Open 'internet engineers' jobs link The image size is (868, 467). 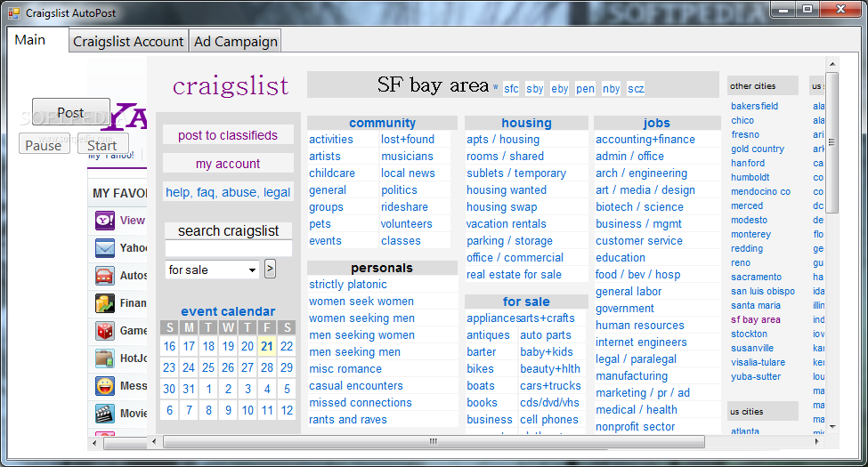[x=641, y=342]
